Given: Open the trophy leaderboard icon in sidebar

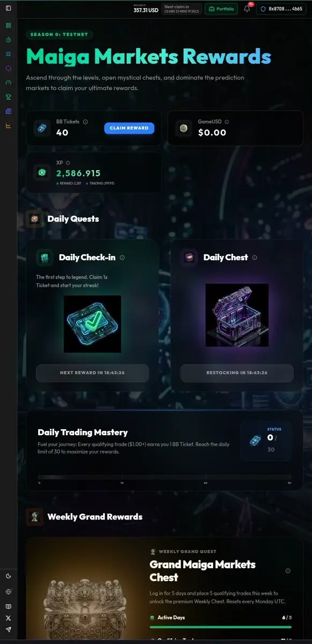Looking at the screenshot, I should click(8, 97).
